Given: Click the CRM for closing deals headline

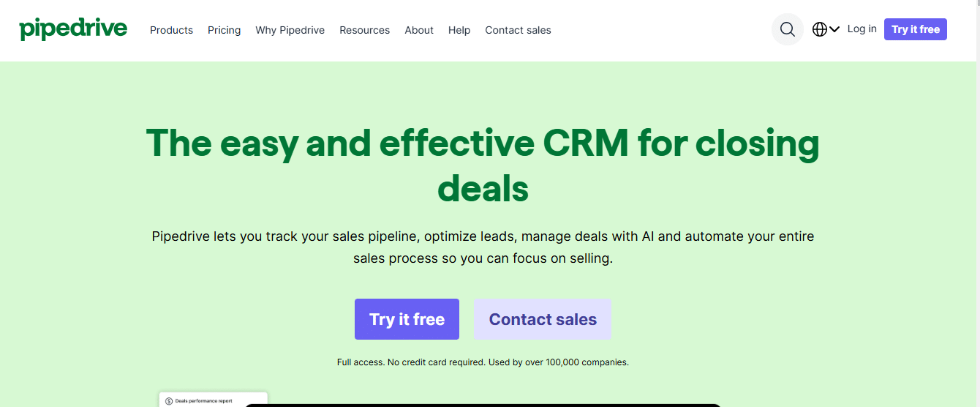Looking at the screenshot, I should pyautogui.click(x=483, y=165).
